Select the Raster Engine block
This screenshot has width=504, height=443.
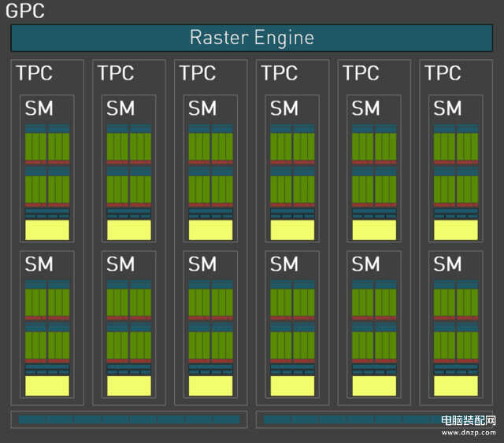(x=252, y=38)
